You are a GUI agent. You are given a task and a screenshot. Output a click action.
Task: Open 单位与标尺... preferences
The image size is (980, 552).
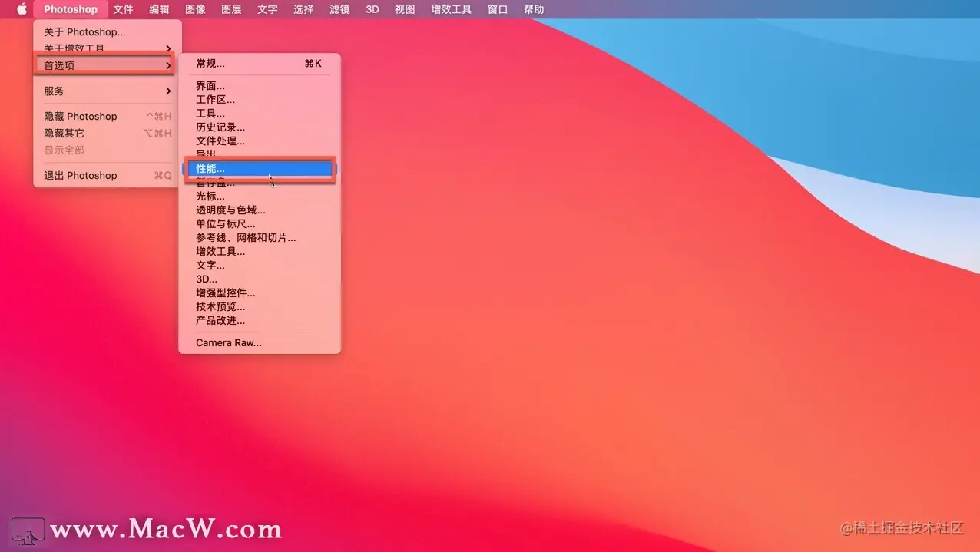[x=260, y=223]
